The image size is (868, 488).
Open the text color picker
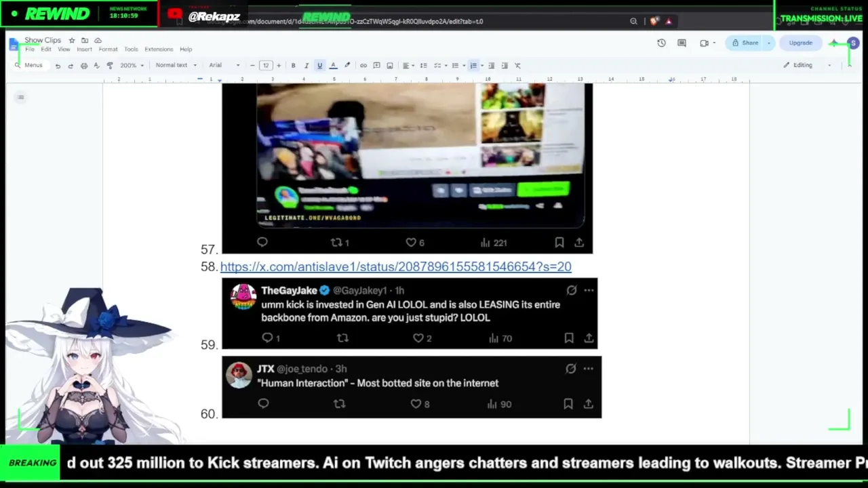(333, 66)
